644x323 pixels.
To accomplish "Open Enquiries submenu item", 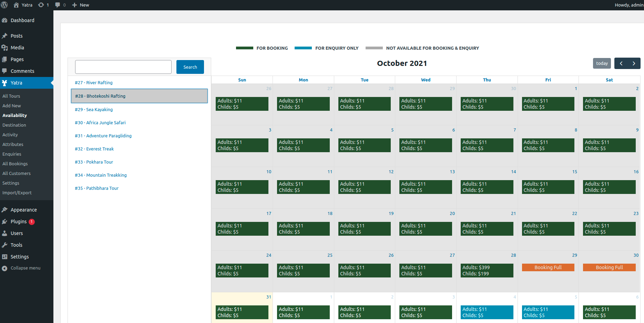I will click(x=12, y=154).
